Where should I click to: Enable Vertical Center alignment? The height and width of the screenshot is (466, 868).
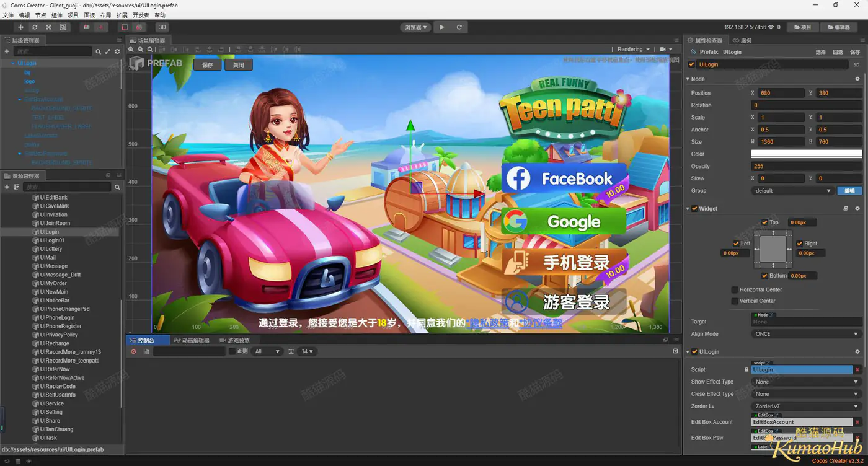[735, 301]
